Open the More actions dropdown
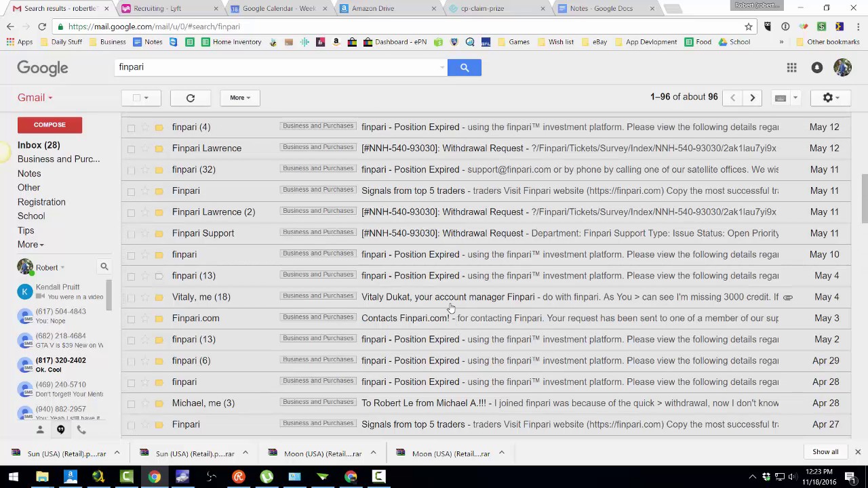 click(x=240, y=98)
